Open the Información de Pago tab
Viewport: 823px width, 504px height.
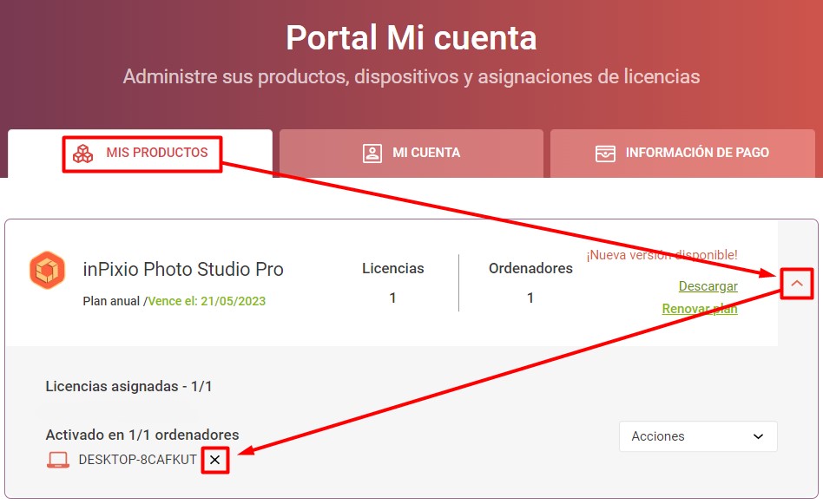tap(682, 154)
